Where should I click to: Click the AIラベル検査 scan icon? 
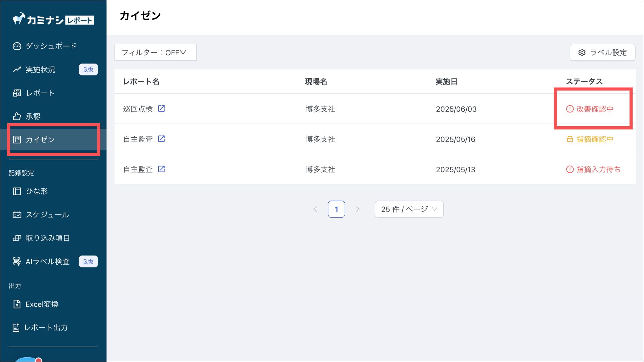[x=17, y=261]
